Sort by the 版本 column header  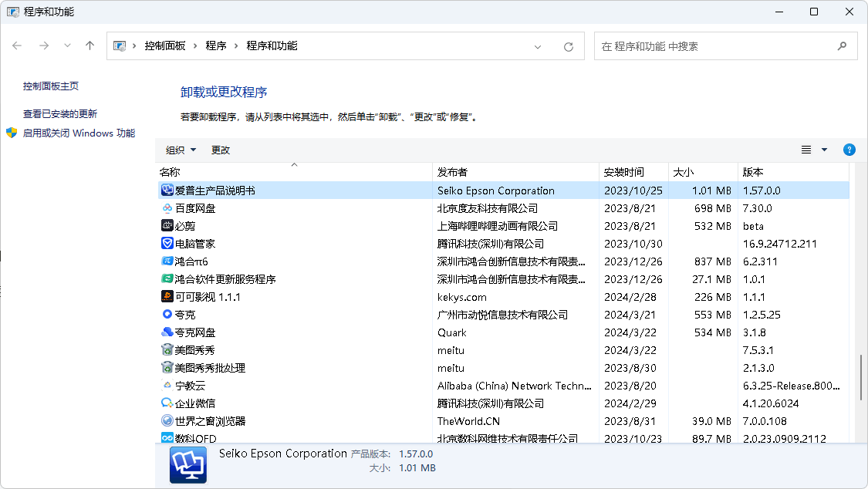(x=793, y=172)
